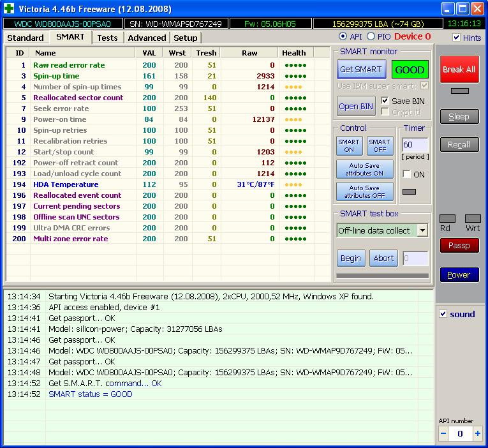Open the SMART test type dropdown arrow
The height and width of the screenshot is (448, 488).
coord(422,230)
